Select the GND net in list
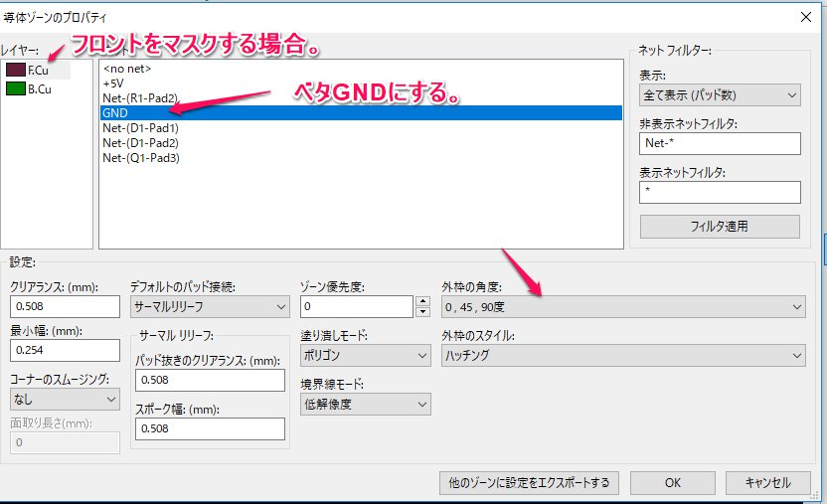The image size is (827, 504). (x=115, y=113)
